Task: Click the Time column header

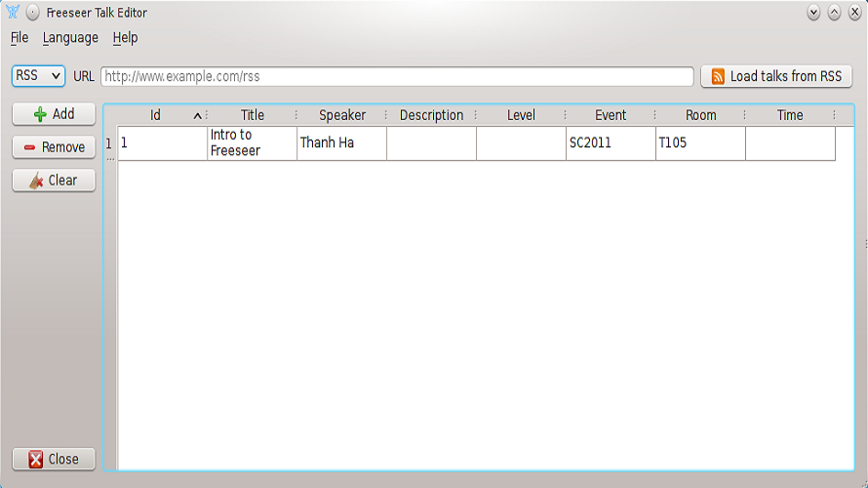Action: pos(790,115)
